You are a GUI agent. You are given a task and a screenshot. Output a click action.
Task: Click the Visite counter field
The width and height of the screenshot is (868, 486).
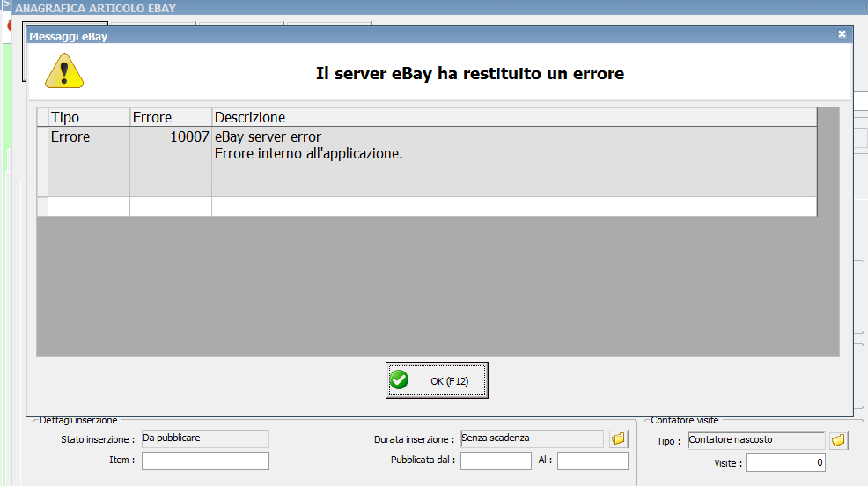[x=785, y=463]
